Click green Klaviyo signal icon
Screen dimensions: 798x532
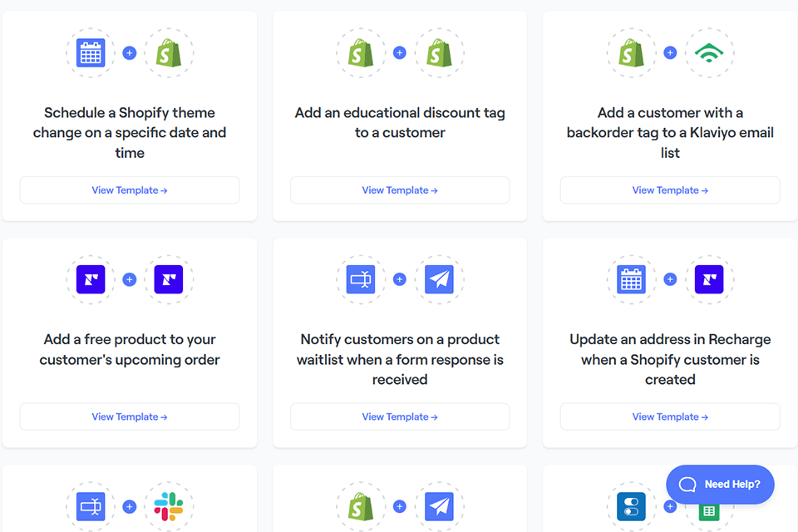click(x=709, y=52)
